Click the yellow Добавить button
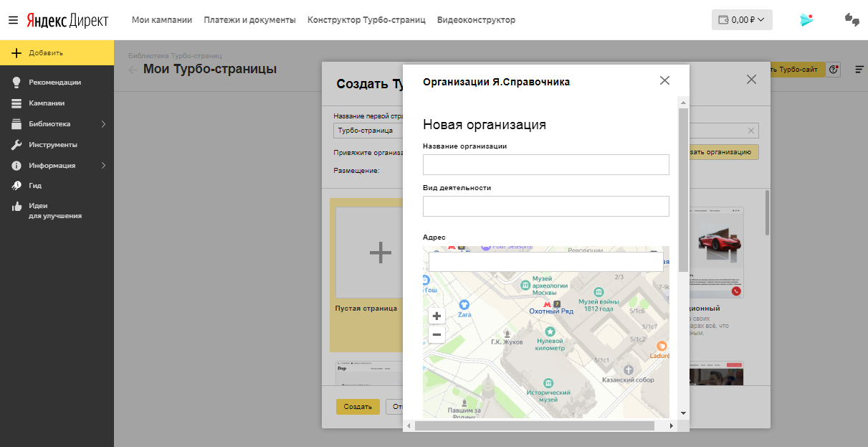Screen dimensions: 868x447 [57, 52]
